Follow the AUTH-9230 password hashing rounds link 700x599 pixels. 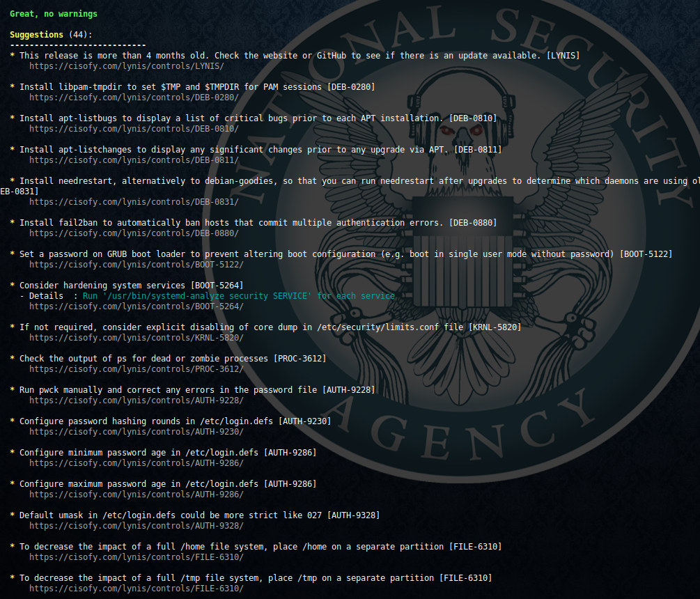click(x=136, y=432)
